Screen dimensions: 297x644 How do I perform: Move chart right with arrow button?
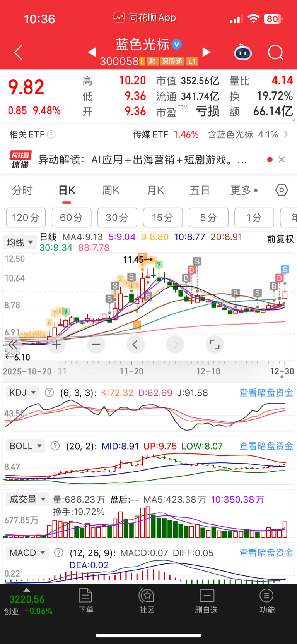175,344
